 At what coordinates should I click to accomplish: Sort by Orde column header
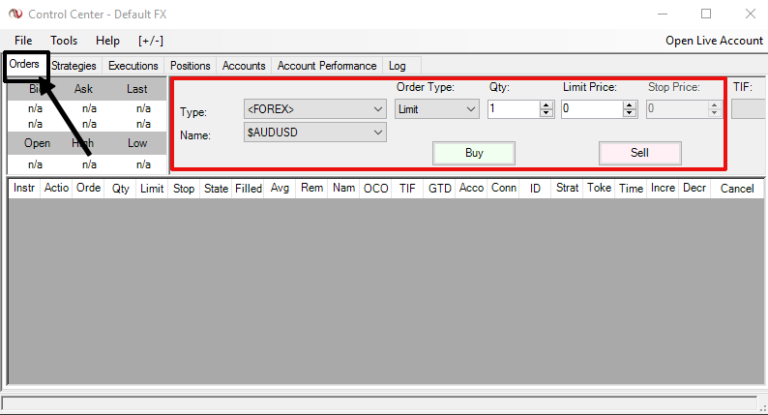(x=88, y=188)
